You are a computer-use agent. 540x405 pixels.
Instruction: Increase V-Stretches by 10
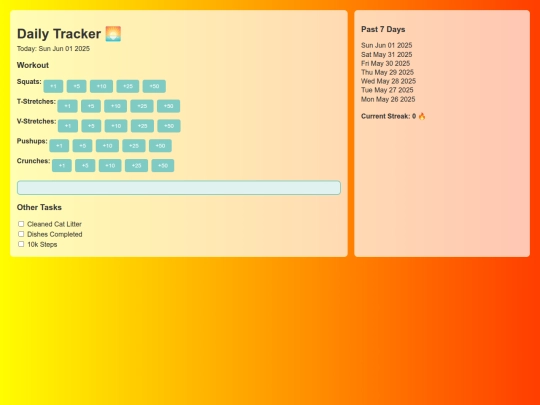coord(116,126)
